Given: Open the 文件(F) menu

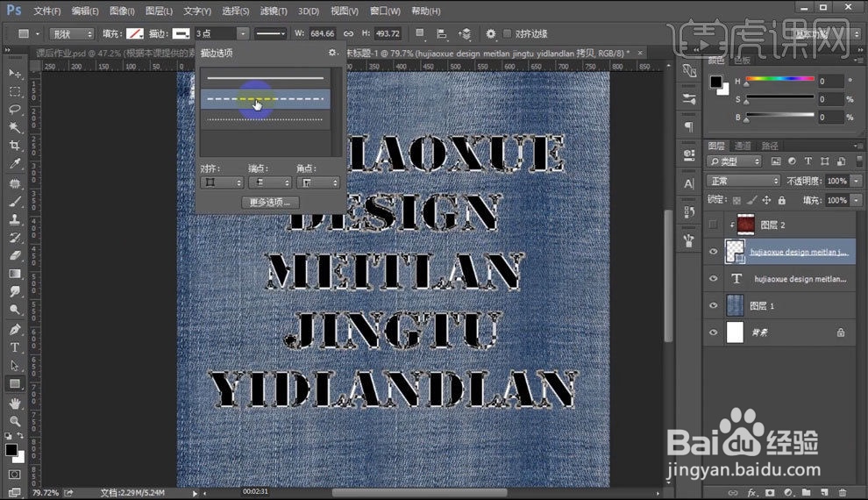Looking at the screenshot, I should [47, 11].
